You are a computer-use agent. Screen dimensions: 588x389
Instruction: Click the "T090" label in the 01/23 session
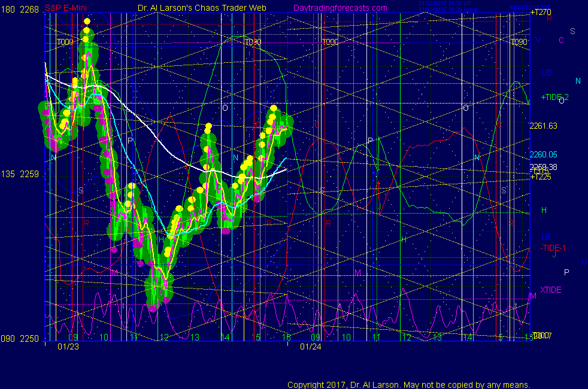pos(253,42)
